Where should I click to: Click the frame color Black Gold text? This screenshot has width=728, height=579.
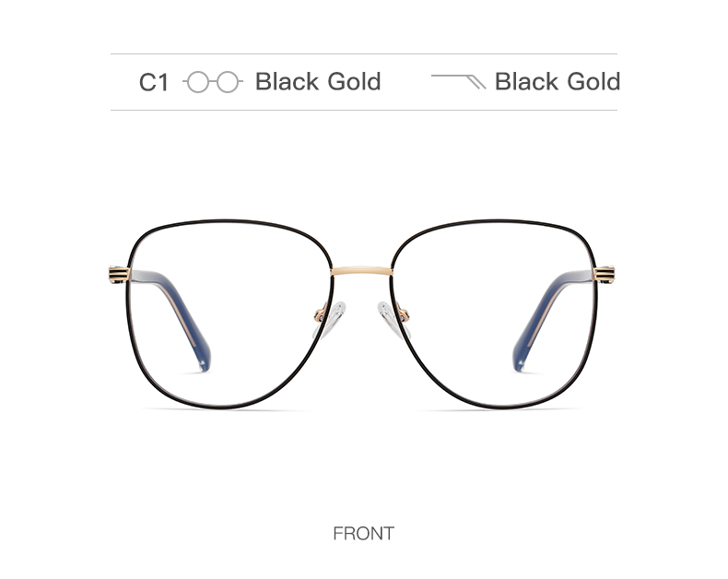tap(318, 82)
